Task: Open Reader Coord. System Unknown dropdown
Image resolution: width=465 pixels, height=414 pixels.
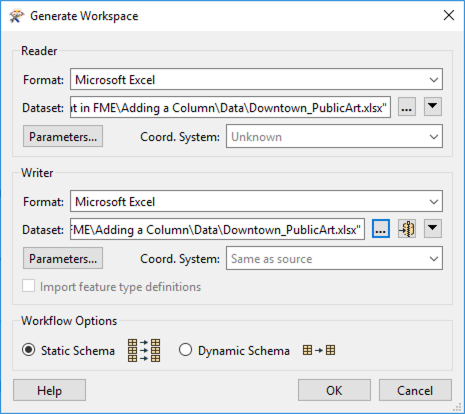Action: 334,136
